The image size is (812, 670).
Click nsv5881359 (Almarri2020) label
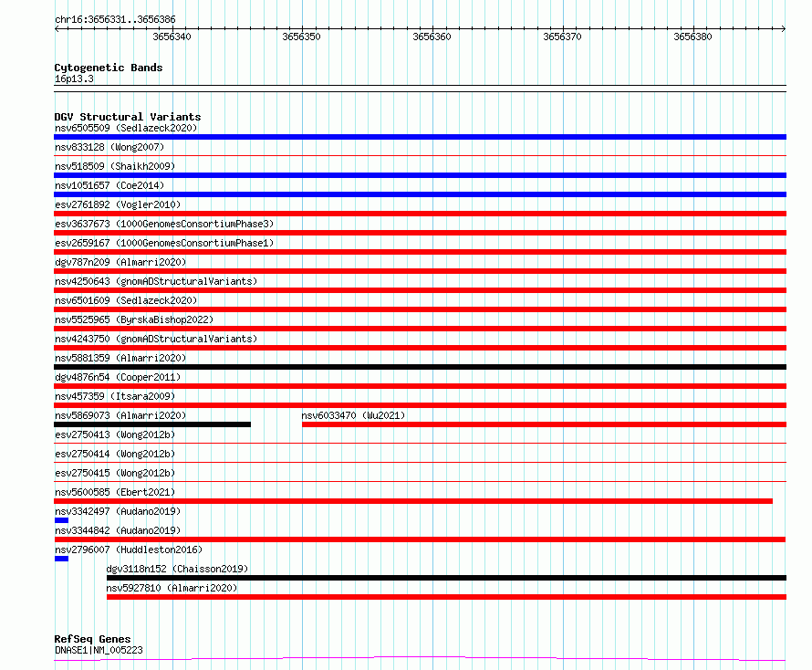point(120,358)
